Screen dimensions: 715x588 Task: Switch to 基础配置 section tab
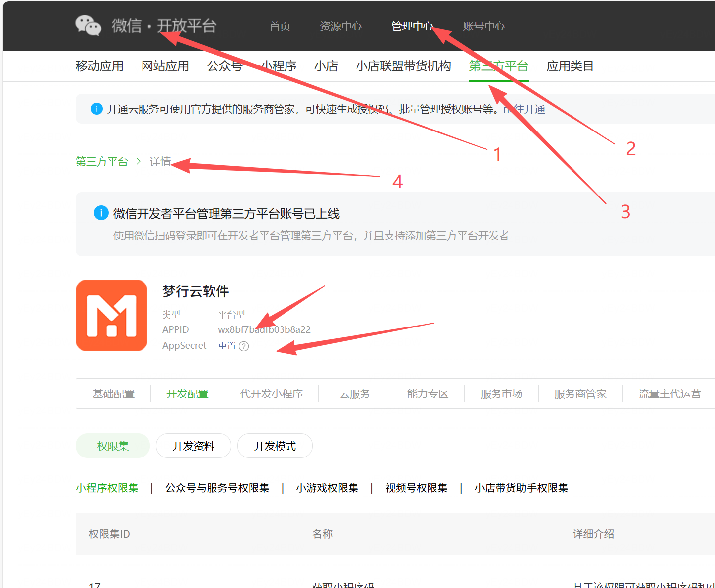(114, 394)
